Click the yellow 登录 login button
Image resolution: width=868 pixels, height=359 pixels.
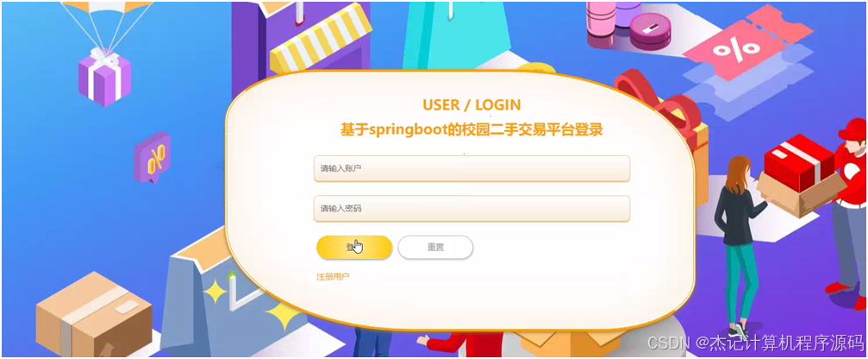354,247
